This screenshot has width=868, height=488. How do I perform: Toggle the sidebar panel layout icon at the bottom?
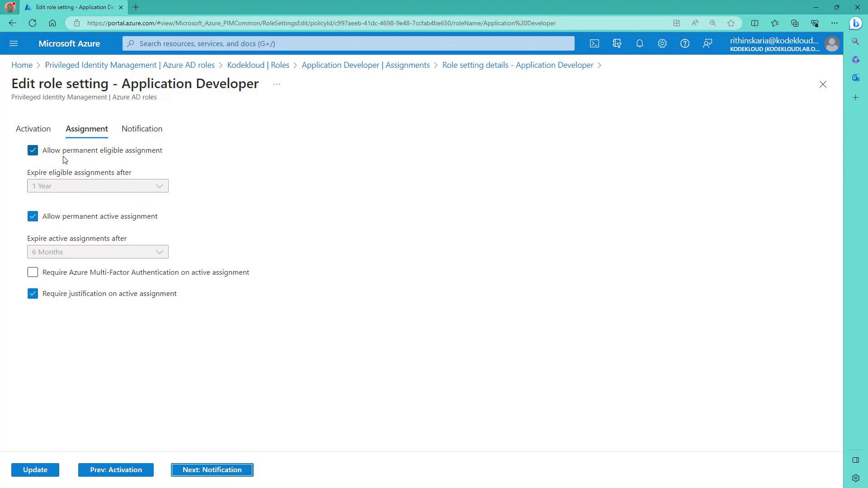pos(855,460)
